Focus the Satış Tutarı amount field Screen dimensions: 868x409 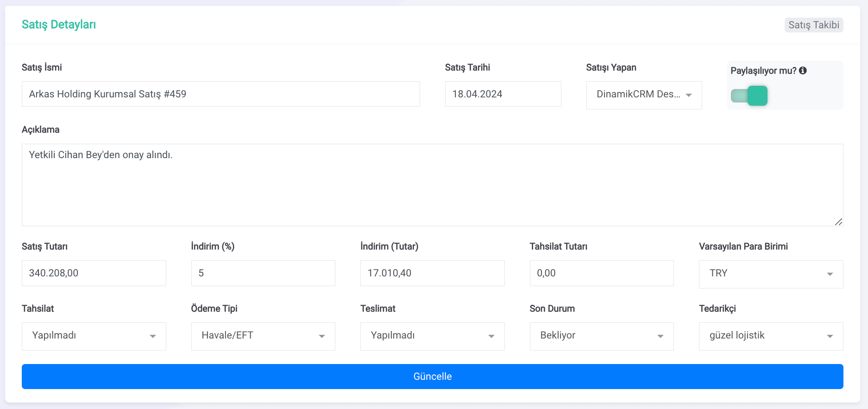tap(94, 273)
